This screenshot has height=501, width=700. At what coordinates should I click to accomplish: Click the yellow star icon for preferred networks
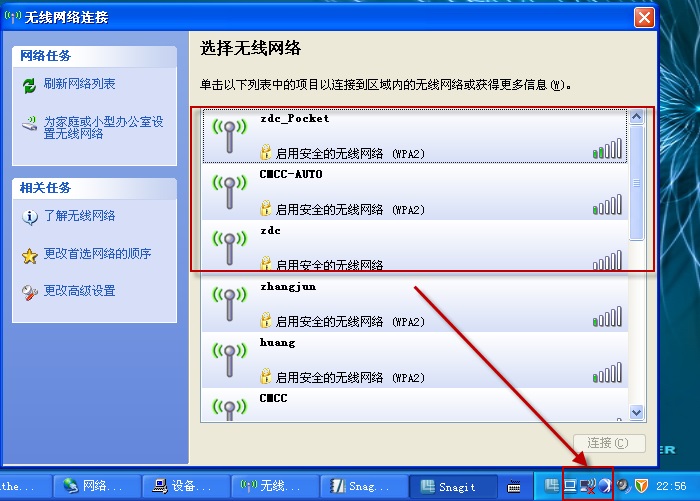point(29,256)
